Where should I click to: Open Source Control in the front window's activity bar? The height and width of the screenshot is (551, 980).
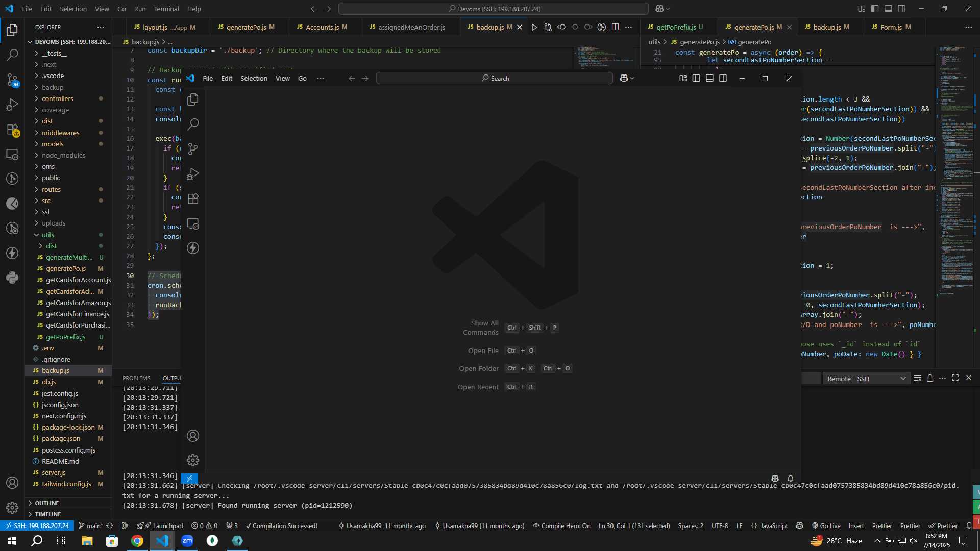193,149
